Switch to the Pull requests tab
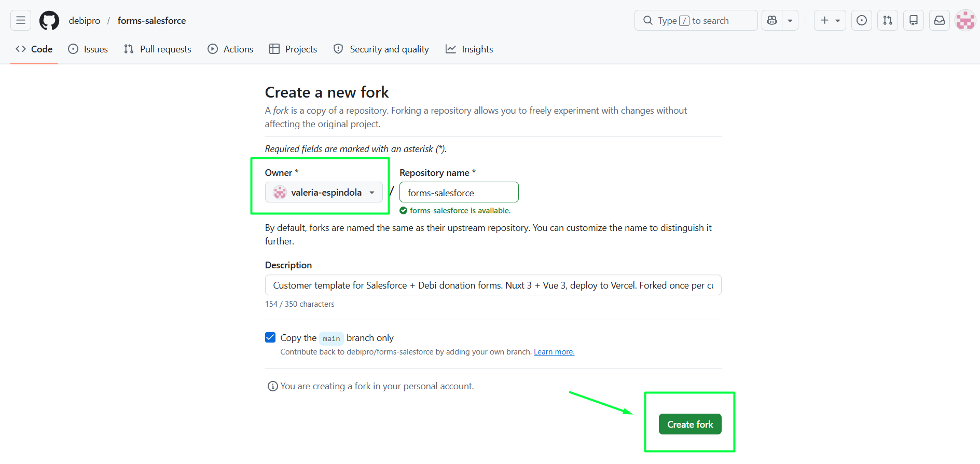This screenshot has width=980, height=464. click(158, 49)
